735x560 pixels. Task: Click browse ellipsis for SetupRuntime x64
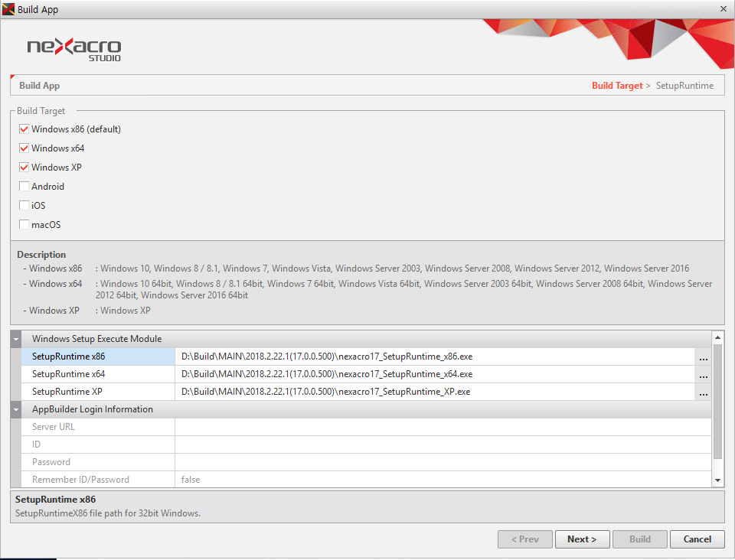click(703, 375)
